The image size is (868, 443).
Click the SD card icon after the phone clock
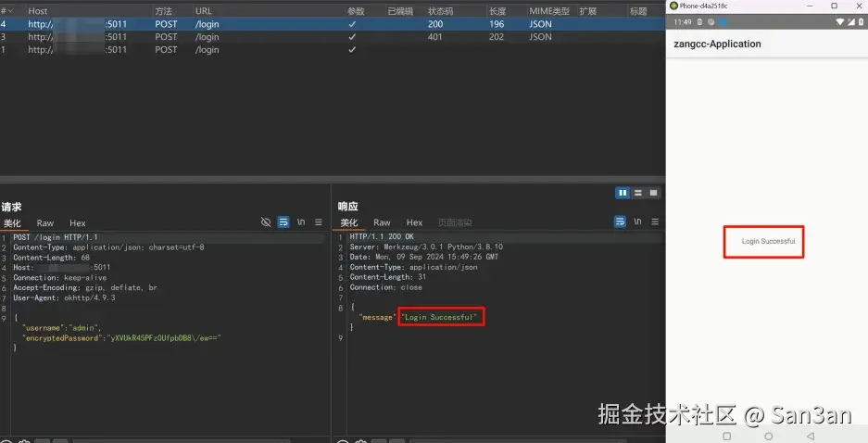[x=699, y=21]
